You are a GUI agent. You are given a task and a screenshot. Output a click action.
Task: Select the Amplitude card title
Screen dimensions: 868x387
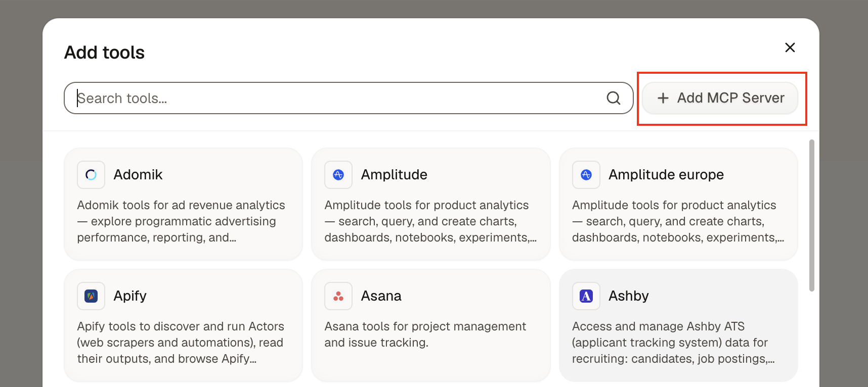coord(394,175)
